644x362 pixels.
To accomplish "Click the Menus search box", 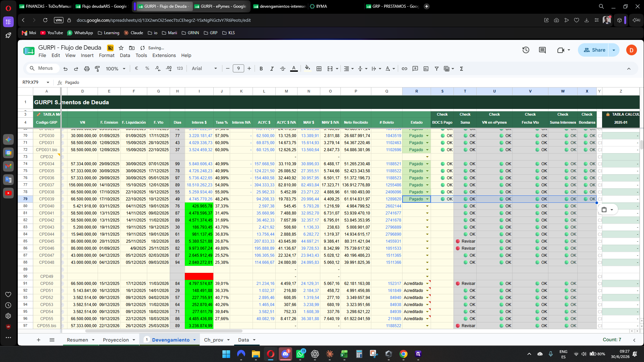I will [x=43, y=68].
